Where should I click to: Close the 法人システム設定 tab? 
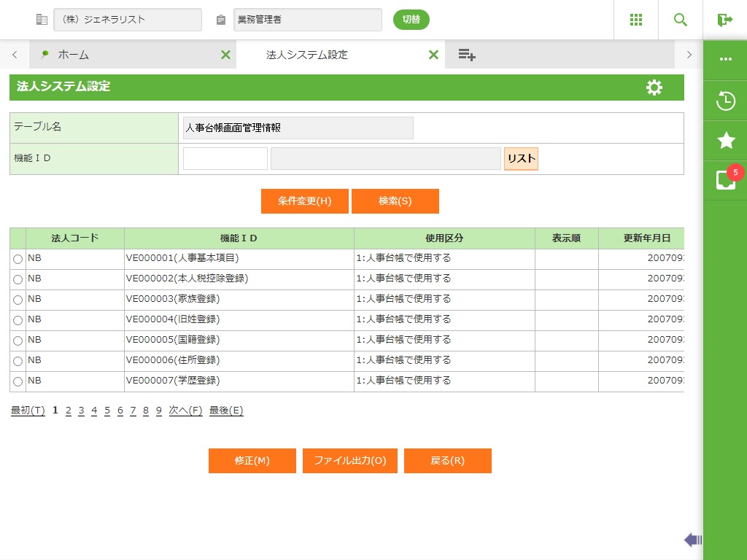pos(433,55)
